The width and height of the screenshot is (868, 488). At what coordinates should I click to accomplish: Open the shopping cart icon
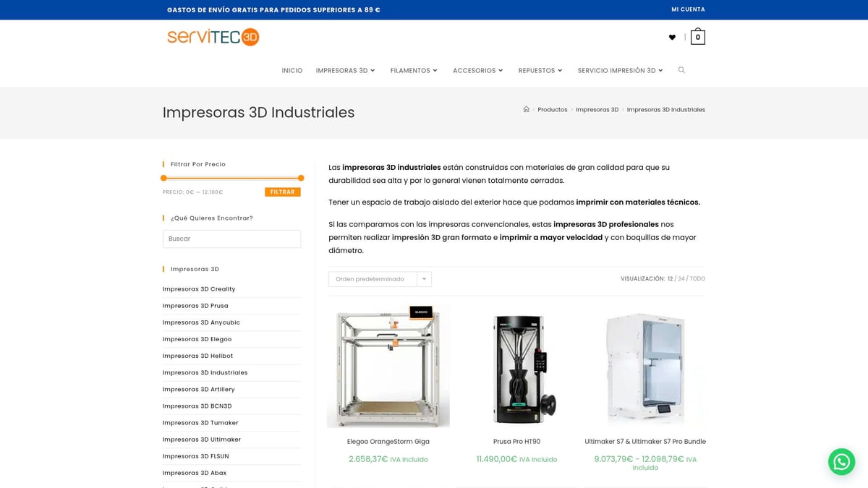click(x=697, y=37)
